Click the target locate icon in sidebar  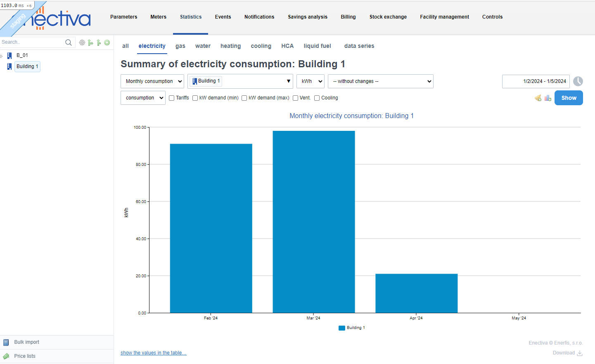click(82, 43)
